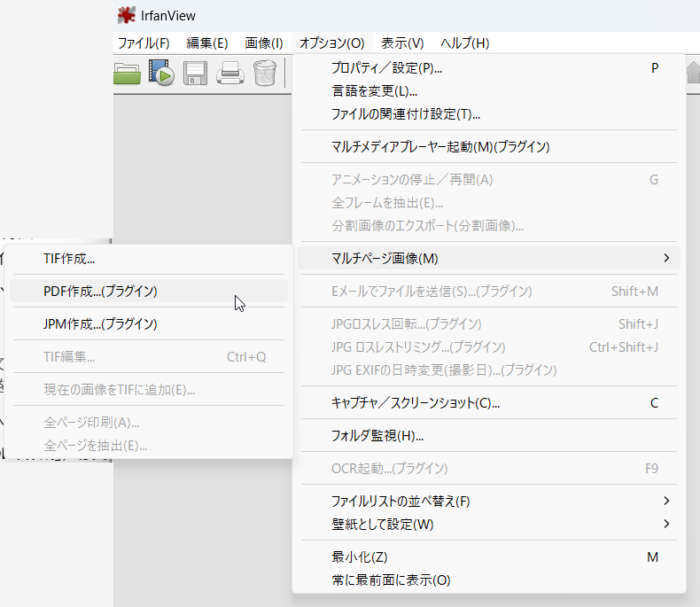Click the Save floppy disk icon
700x607 pixels.
point(195,74)
